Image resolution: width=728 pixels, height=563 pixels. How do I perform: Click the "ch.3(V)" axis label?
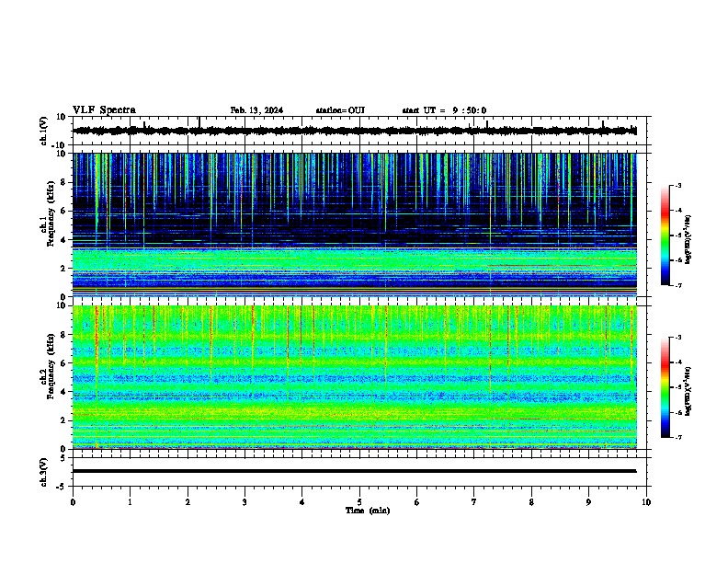(43, 472)
